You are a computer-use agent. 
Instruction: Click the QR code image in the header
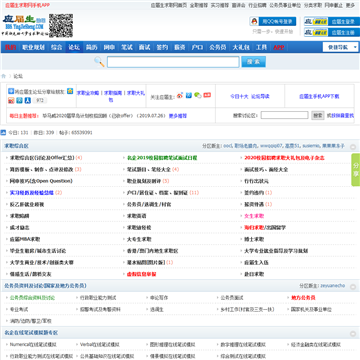(x=61, y=25)
